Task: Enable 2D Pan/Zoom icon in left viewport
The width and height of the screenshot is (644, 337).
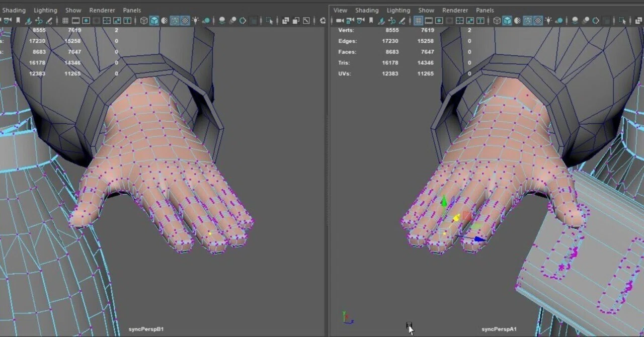Action: [x=39, y=21]
